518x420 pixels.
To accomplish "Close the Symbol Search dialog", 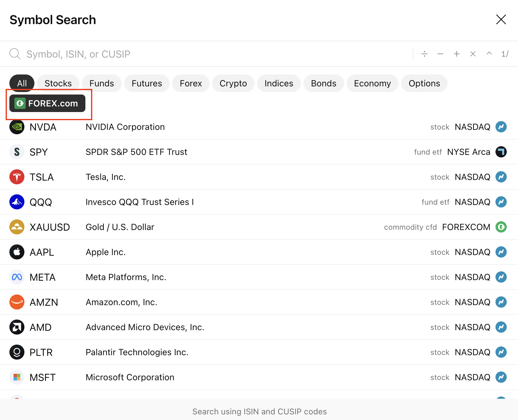I will coord(501,19).
